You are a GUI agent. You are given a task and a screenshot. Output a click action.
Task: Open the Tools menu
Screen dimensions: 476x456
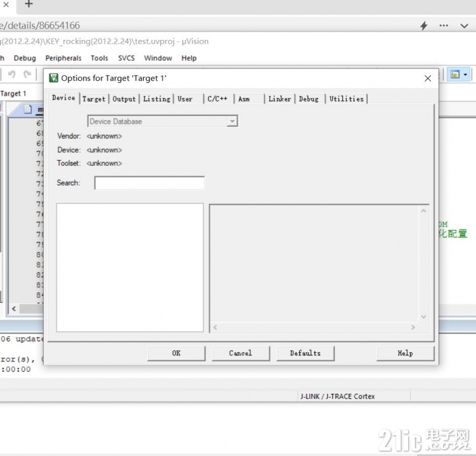click(100, 58)
